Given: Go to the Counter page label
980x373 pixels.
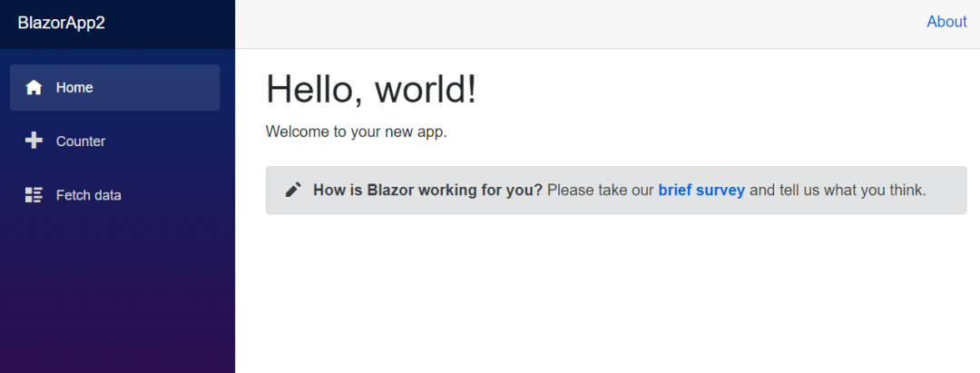Looking at the screenshot, I should [81, 142].
